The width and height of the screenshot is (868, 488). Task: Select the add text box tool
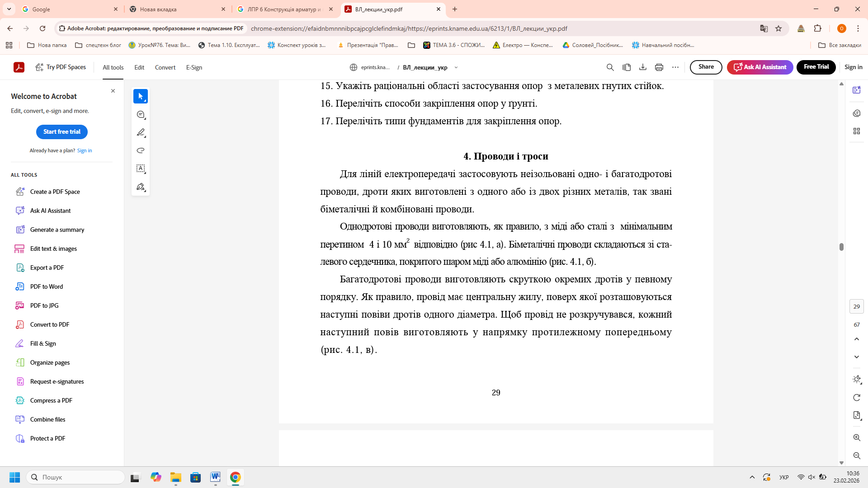click(141, 169)
